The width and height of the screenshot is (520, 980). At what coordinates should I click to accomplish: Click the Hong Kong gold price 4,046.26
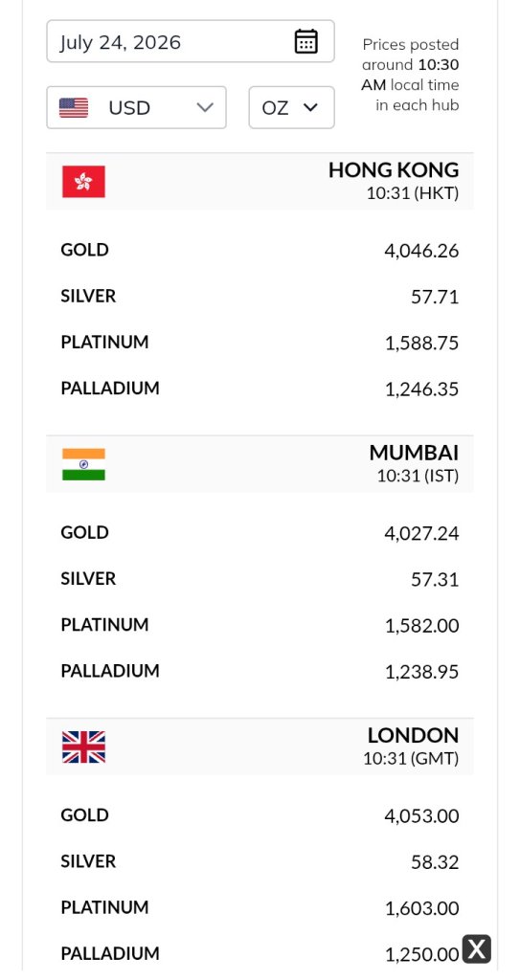tap(421, 252)
